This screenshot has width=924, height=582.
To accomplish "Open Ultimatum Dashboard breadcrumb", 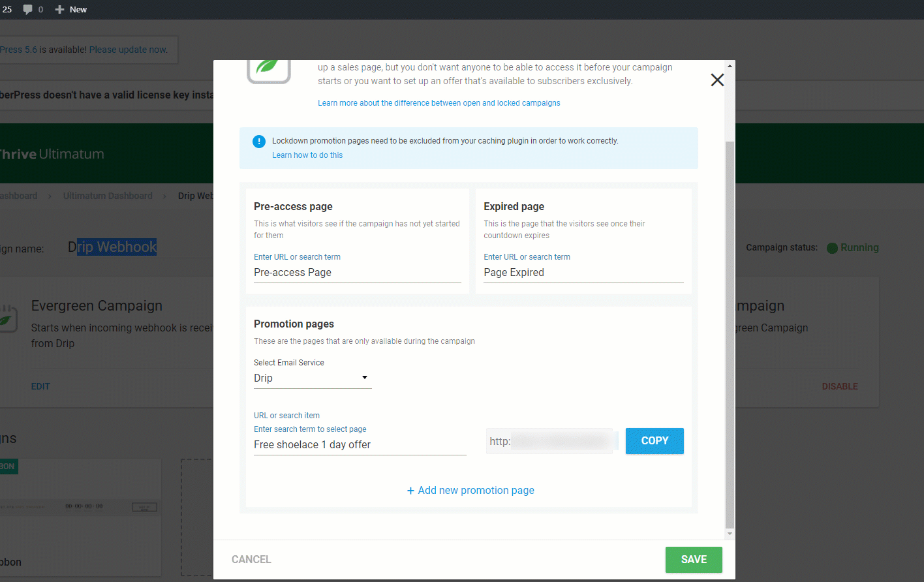I will [x=108, y=196].
